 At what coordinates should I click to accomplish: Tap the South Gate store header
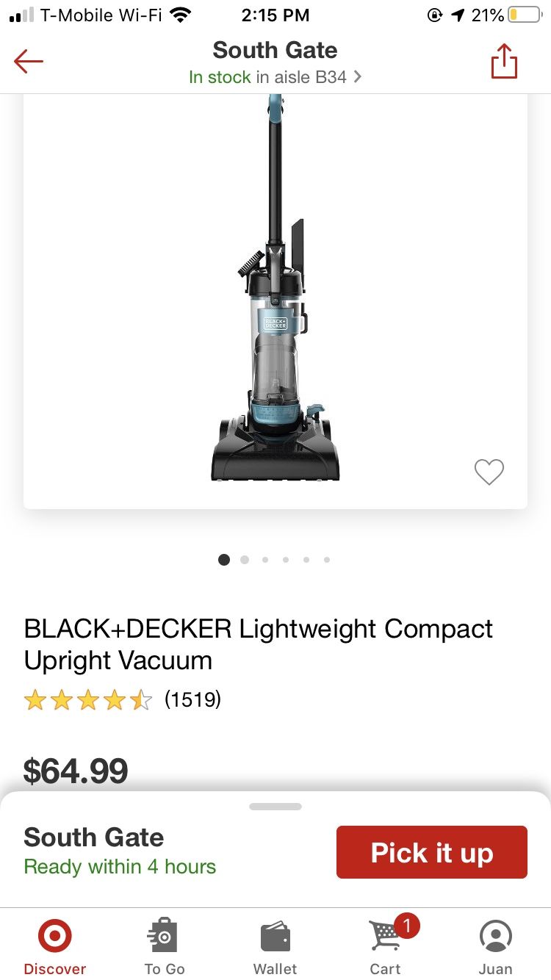275,50
